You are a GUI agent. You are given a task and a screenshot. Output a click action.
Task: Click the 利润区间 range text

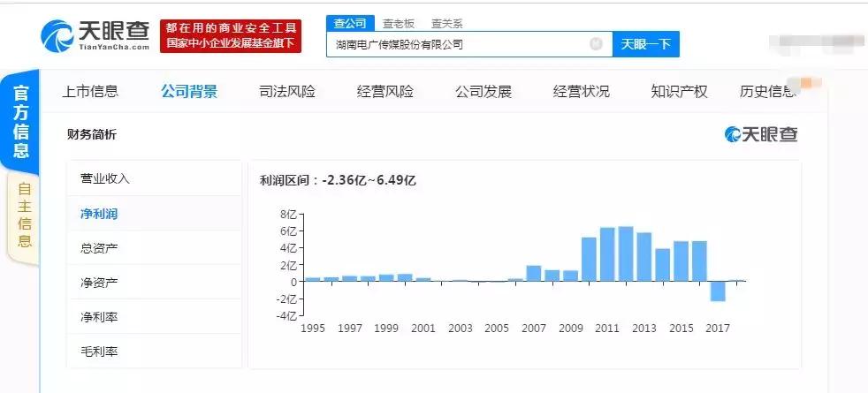[x=338, y=180]
